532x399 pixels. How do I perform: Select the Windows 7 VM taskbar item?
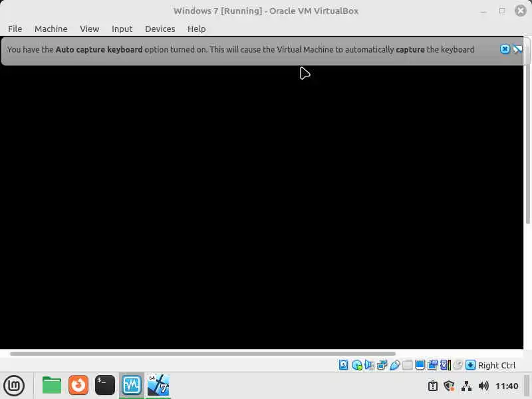pyautogui.click(x=158, y=386)
